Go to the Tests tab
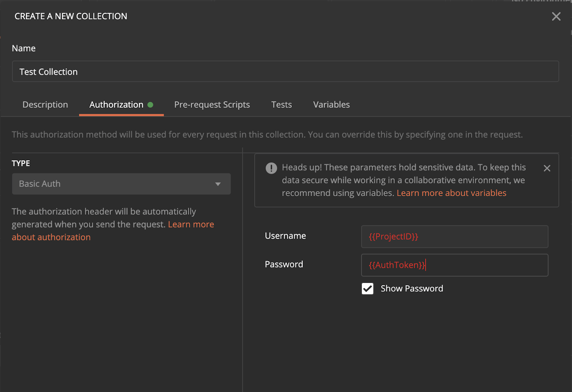 (281, 105)
